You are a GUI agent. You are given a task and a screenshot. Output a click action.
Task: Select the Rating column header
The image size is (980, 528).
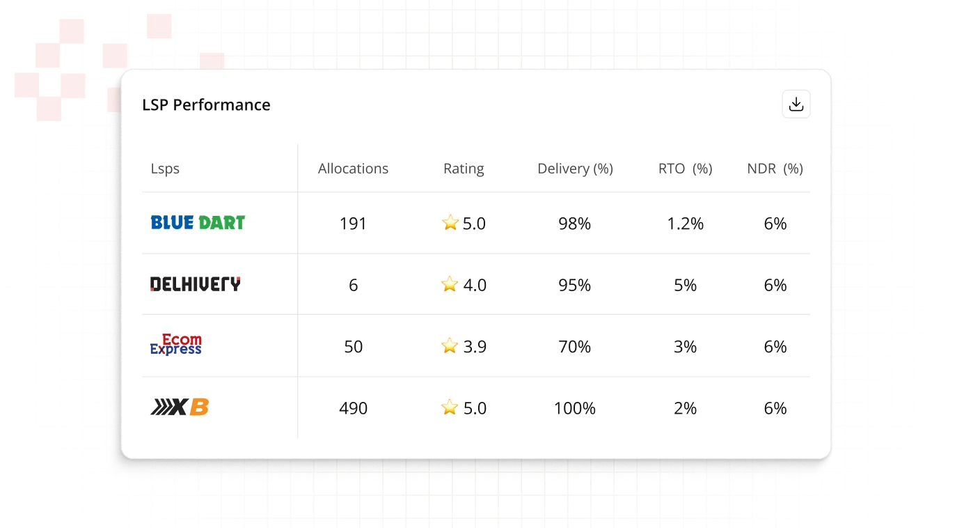(x=464, y=169)
